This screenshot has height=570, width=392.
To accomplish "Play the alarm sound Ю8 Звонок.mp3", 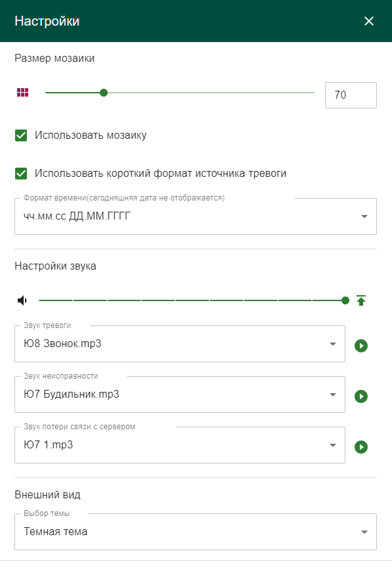I will (x=360, y=346).
